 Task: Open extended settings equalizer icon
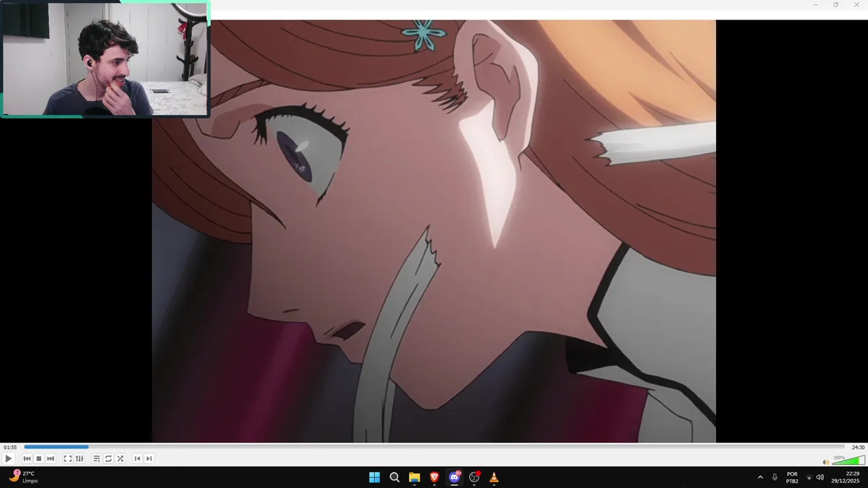(x=79, y=459)
